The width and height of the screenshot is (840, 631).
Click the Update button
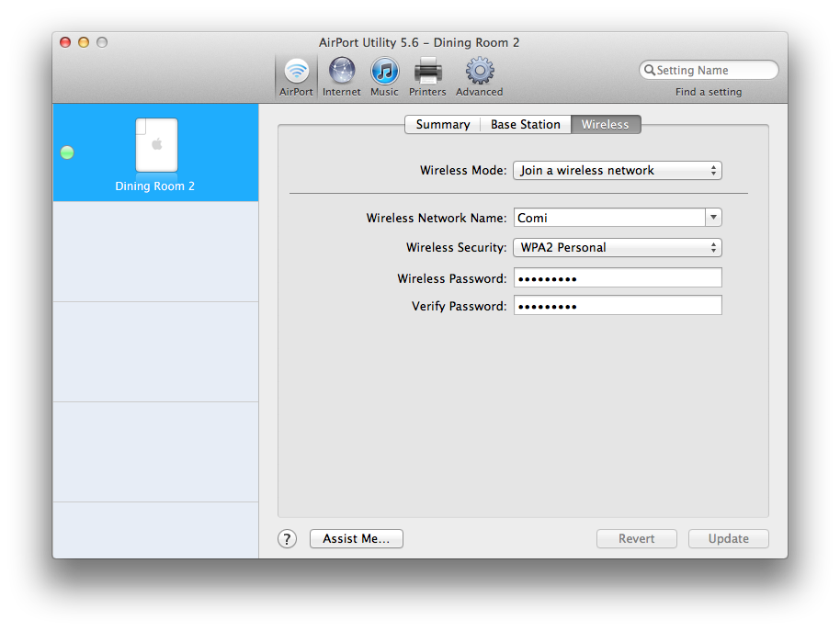[x=728, y=538]
